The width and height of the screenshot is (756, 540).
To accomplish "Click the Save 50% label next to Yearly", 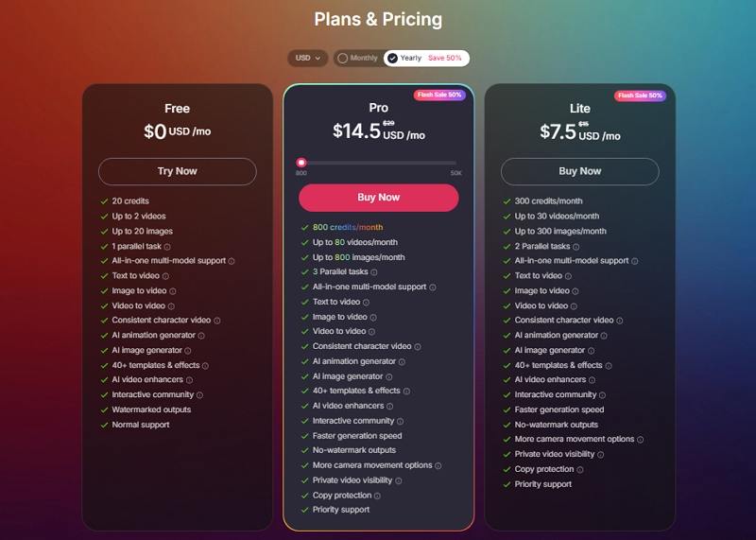I will pyautogui.click(x=444, y=58).
